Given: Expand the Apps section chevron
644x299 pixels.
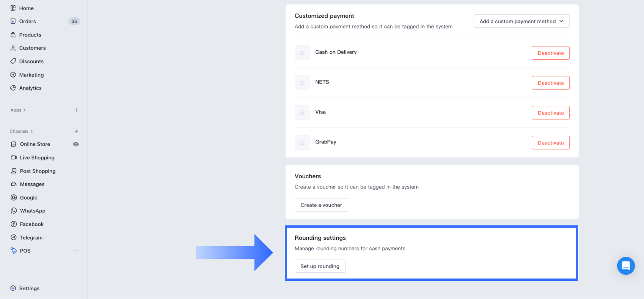Looking at the screenshot, I should click(x=24, y=110).
